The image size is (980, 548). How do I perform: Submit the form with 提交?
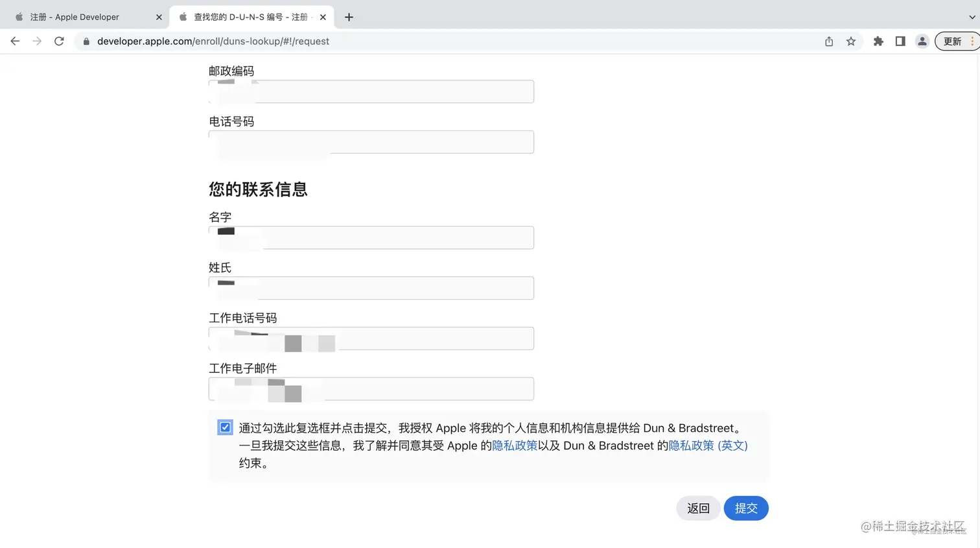pyautogui.click(x=746, y=508)
